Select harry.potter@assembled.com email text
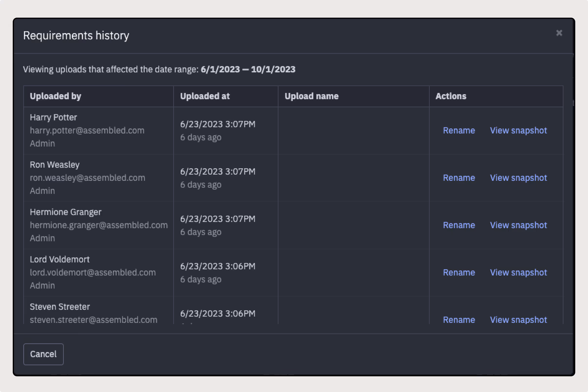Image resolution: width=588 pixels, height=392 pixels. pyautogui.click(x=87, y=131)
